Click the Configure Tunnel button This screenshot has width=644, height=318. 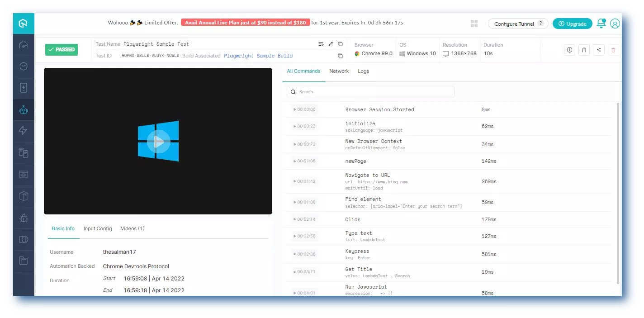518,24
